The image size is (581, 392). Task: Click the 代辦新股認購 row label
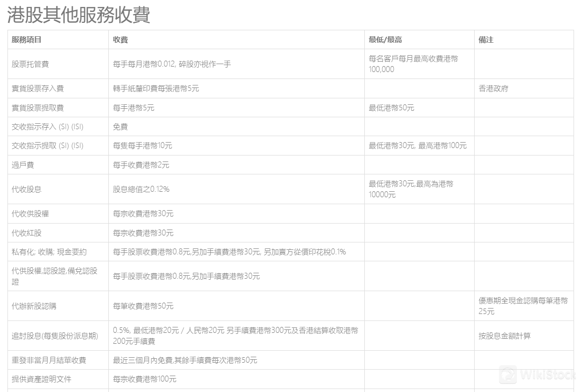coord(34,306)
